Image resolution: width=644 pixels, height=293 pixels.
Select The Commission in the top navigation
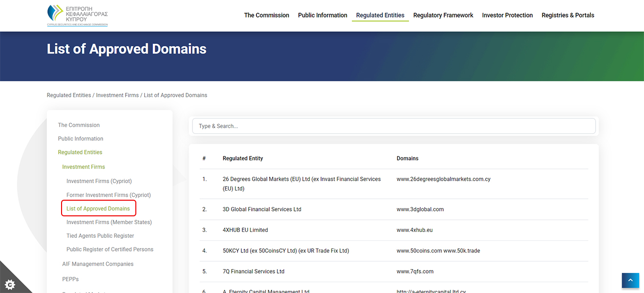[266, 15]
